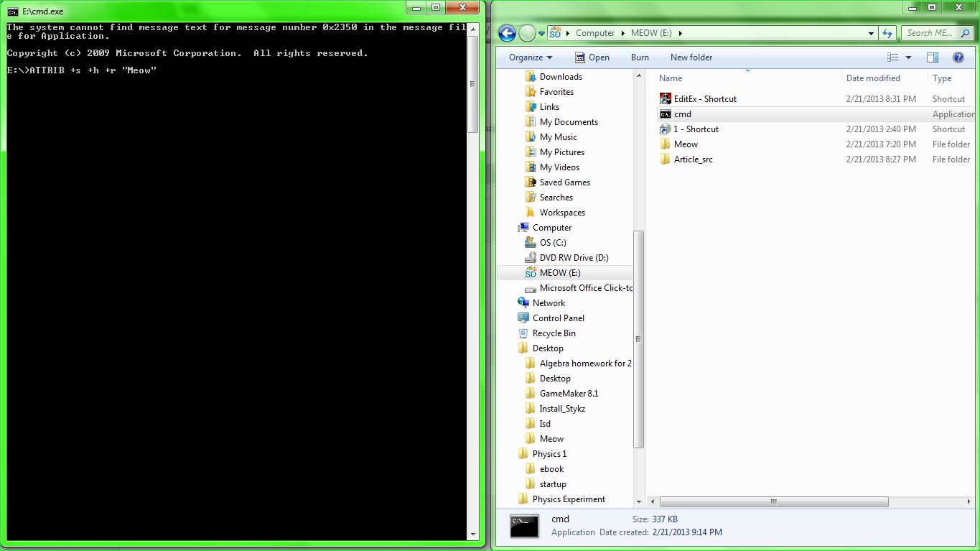
Task: Open the Explorer help question-mark icon
Action: (x=958, y=57)
